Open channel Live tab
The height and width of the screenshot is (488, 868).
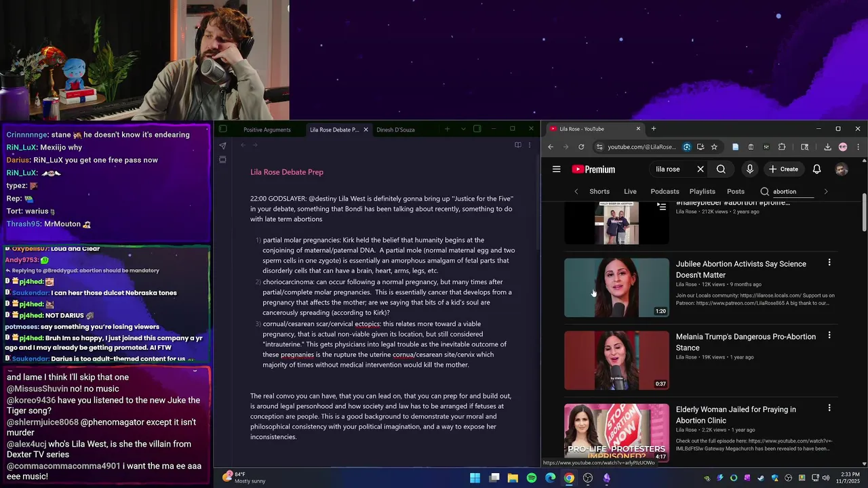click(630, 192)
